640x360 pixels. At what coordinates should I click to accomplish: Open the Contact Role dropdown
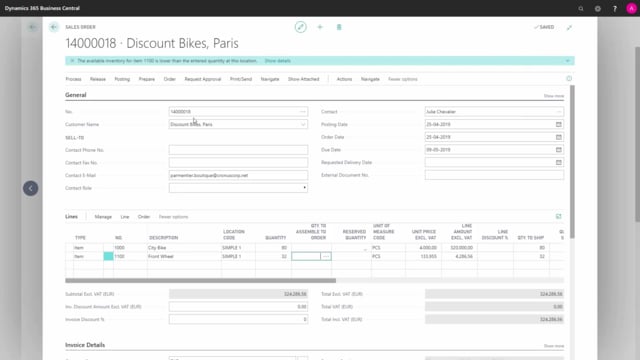pos(304,188)
